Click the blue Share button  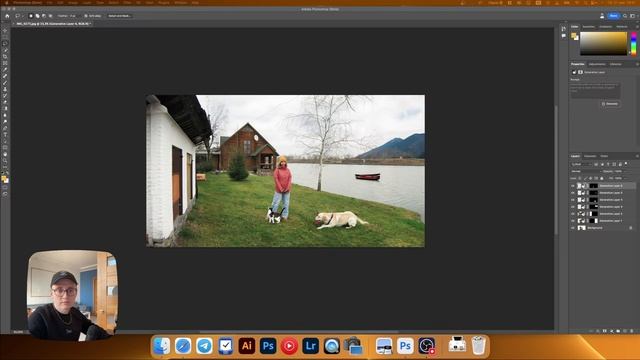(x=613, y=16)
